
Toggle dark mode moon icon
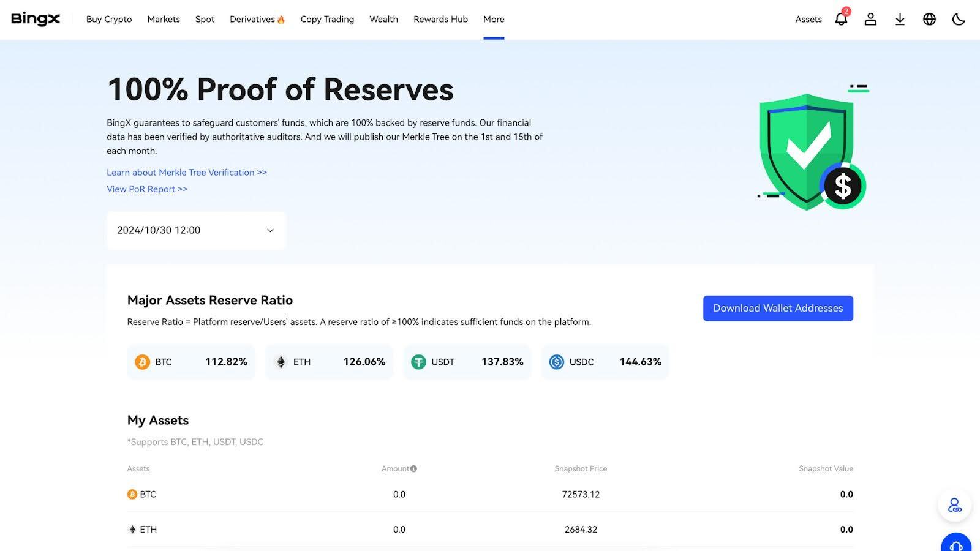click(x=959, y=20)
